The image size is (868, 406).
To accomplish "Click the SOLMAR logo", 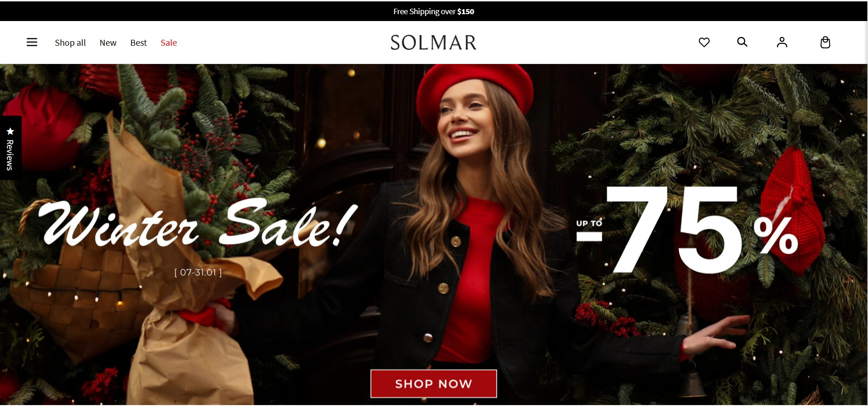I will [434, 43].
